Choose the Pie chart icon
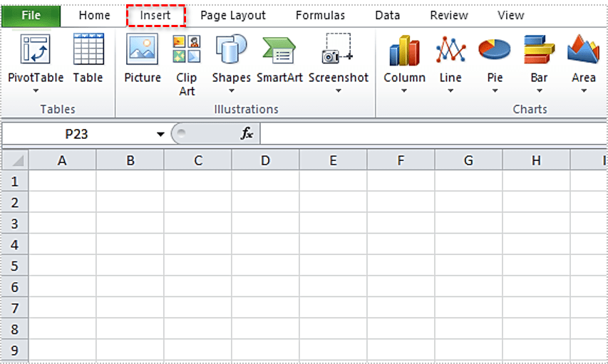This screenshot has height=364, width=608. pos(495,50)
